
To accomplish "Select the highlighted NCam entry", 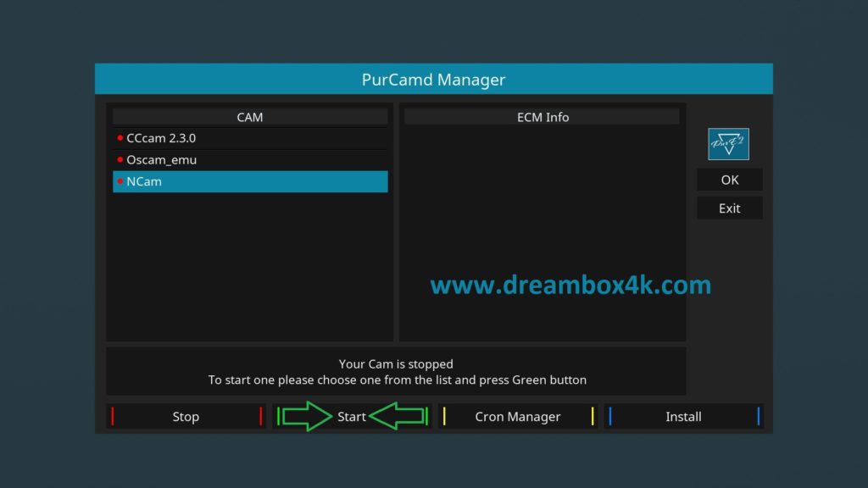I will 250,181.
